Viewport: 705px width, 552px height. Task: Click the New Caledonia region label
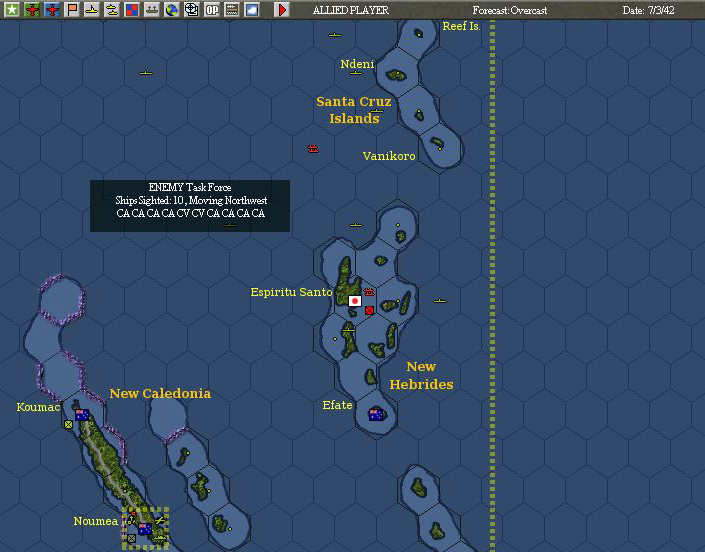click(160, 393)
